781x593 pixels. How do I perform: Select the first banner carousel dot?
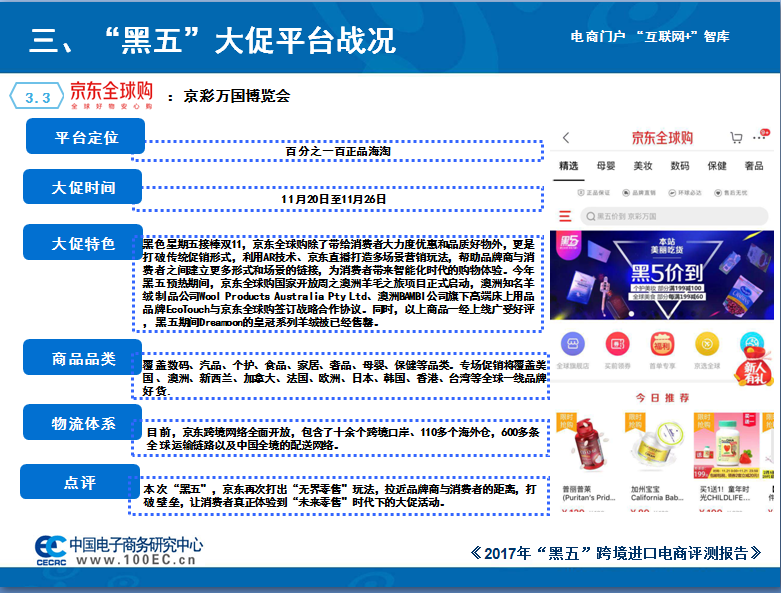[632, 314]
